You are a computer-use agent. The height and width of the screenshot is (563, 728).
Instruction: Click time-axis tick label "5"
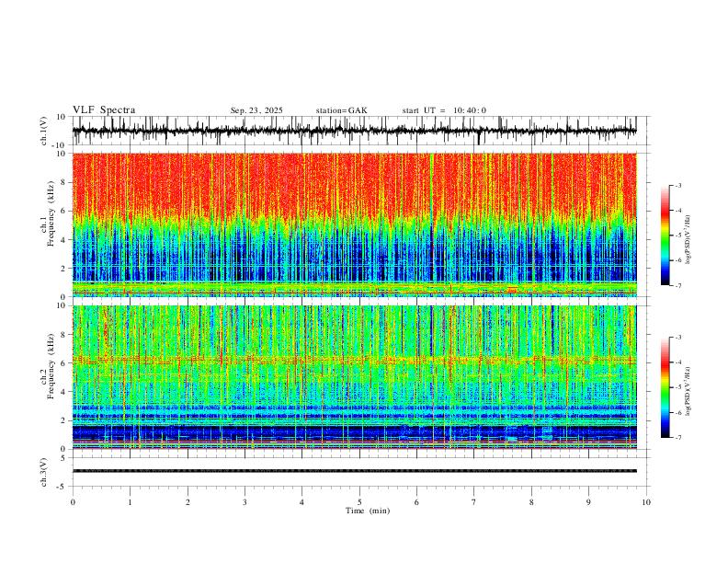[x=359, y=502]
